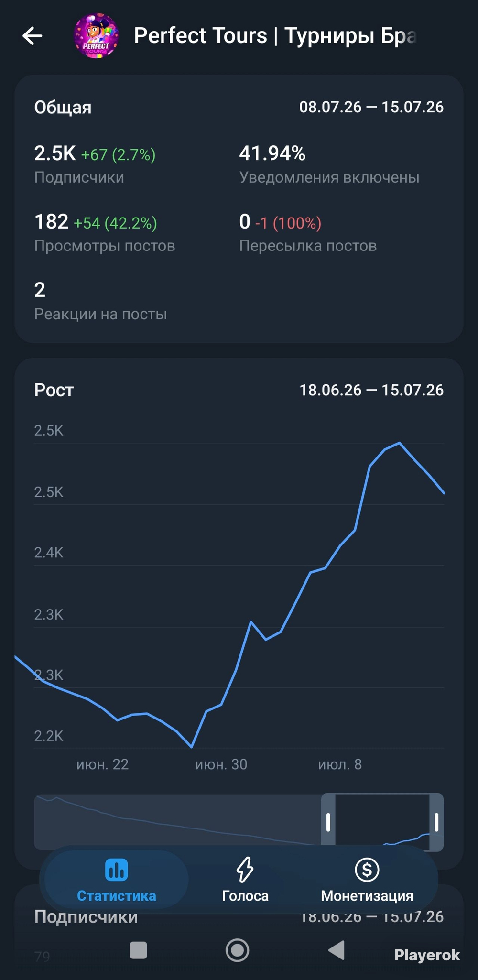The height and width of the screenshot is (980, 478).
Task: Tap the dollar Монетизация icon
Action: tap(367, 870)
